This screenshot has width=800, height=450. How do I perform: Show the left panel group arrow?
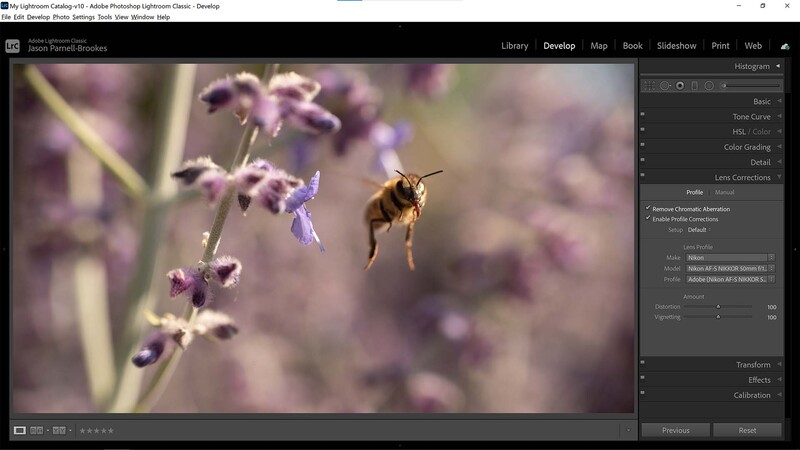point(4,249)
